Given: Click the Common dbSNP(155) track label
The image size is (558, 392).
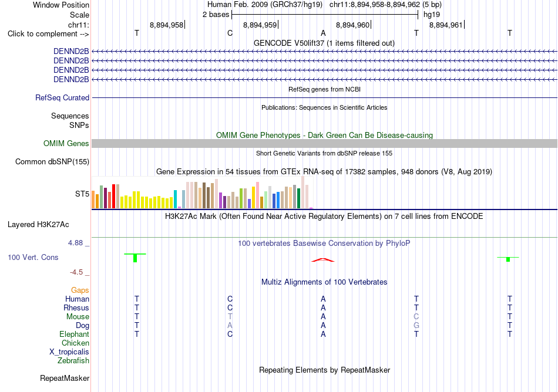Looking at the screenshot, I should [52, 162].
